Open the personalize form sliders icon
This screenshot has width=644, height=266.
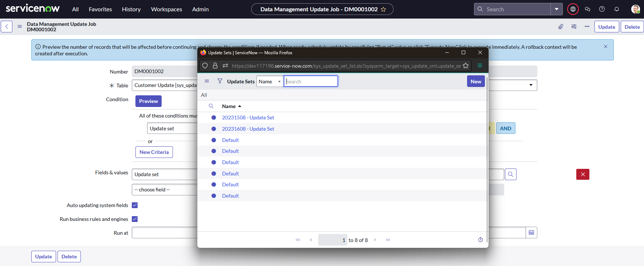574,27
